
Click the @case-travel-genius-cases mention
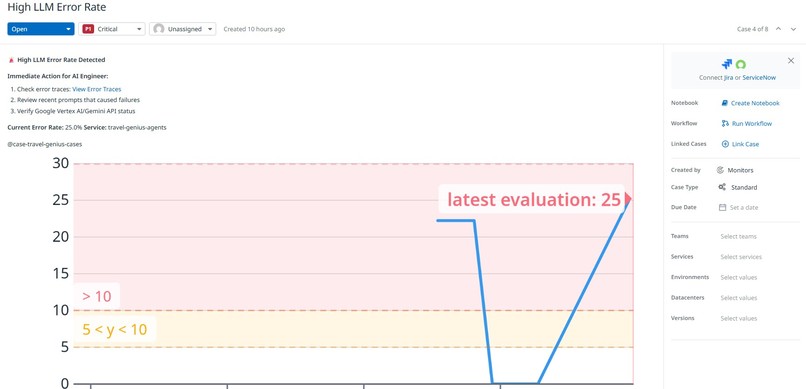click(45, 144)
